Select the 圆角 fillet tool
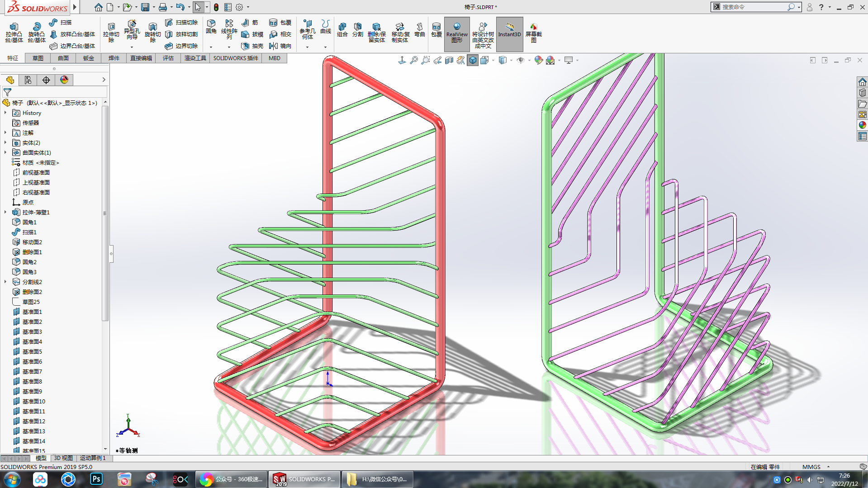Viewport: 868px width, 488px height. coord(211,27)
